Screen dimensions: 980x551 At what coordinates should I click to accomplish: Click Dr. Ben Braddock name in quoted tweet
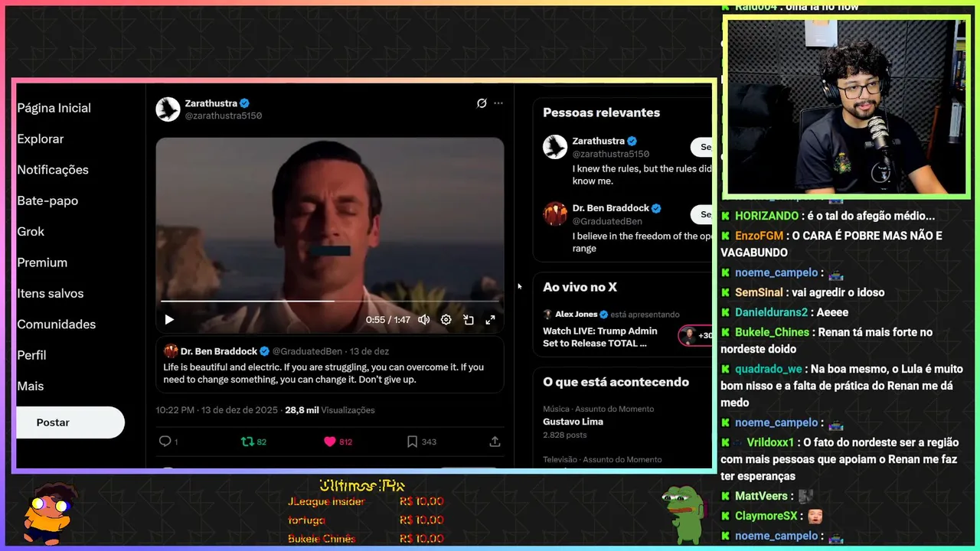[219, 351]
